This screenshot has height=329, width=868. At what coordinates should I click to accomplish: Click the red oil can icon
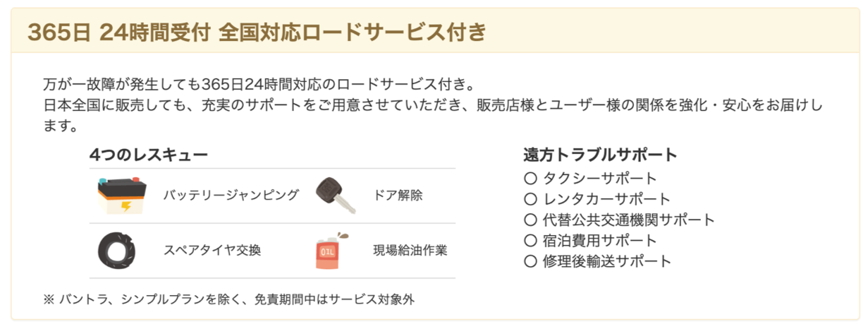[331, 250]
